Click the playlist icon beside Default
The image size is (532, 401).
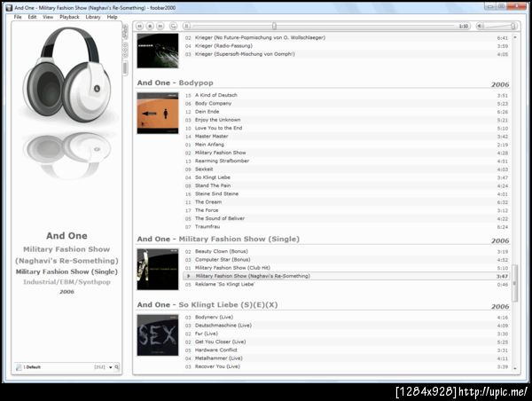pyautogui.click(x=19, y=367)
